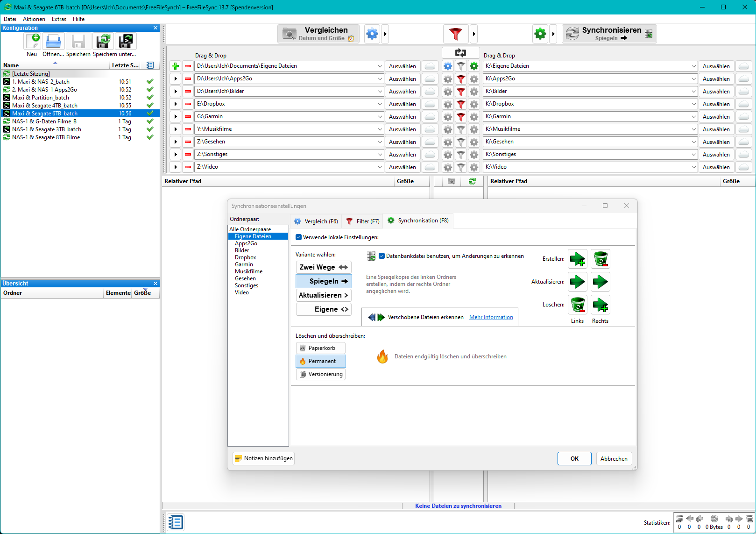Click Auswählen for K:\Sonstiges folder
The image size is (756, 534).
point(716,155)
